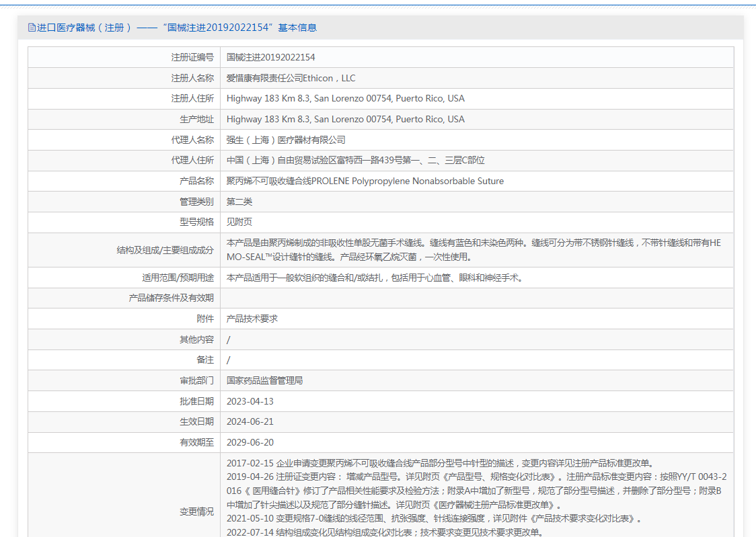Click the 代理人住所 label cell

(x=124, y=161)
